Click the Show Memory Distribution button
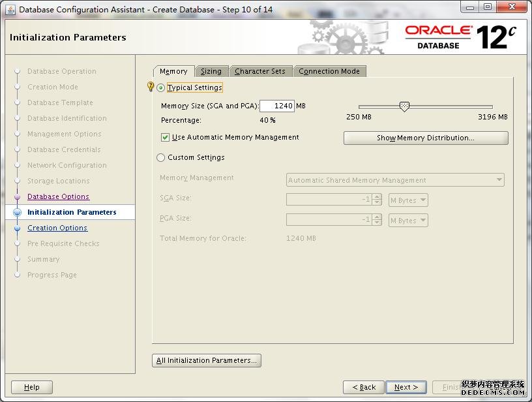 tap(425, 138)
